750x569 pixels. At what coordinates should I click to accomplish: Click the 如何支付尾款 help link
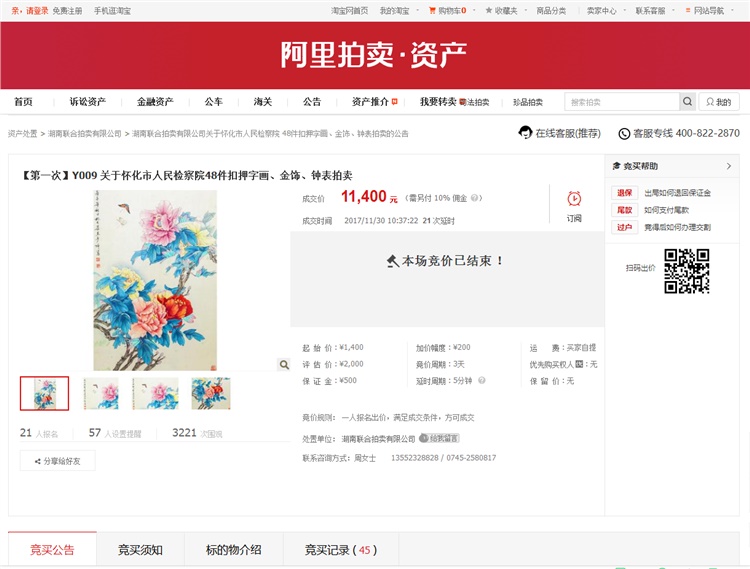click(x=666, y=210)
